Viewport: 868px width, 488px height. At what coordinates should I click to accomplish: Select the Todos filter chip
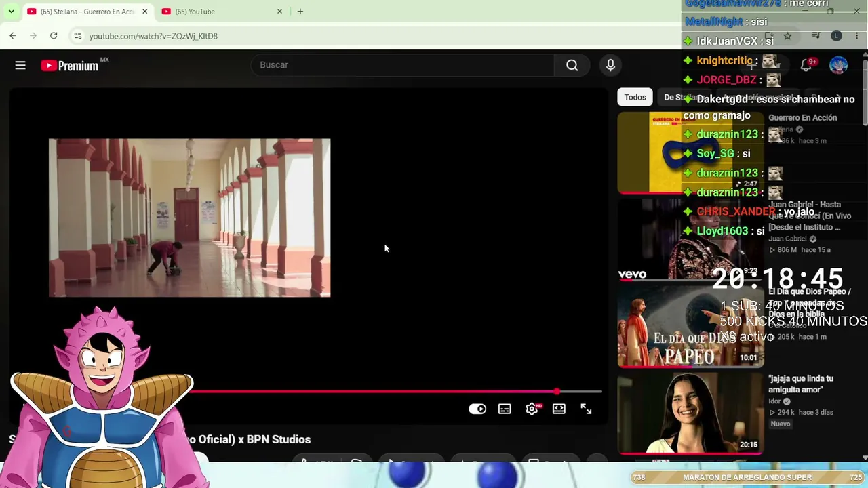[635, 97]
